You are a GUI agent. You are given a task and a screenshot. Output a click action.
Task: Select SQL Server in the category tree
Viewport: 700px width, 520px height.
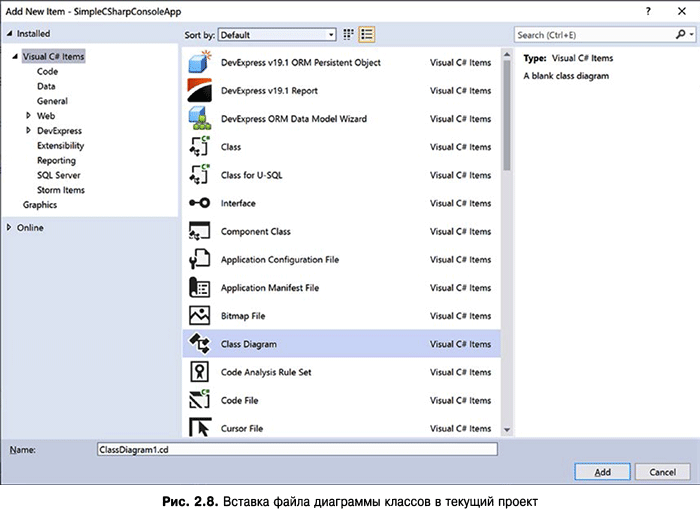point(58,175)
